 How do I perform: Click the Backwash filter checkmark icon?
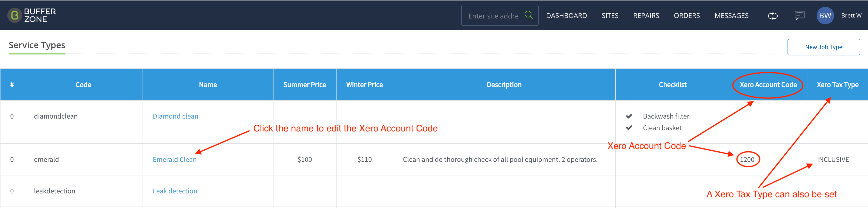629,116
